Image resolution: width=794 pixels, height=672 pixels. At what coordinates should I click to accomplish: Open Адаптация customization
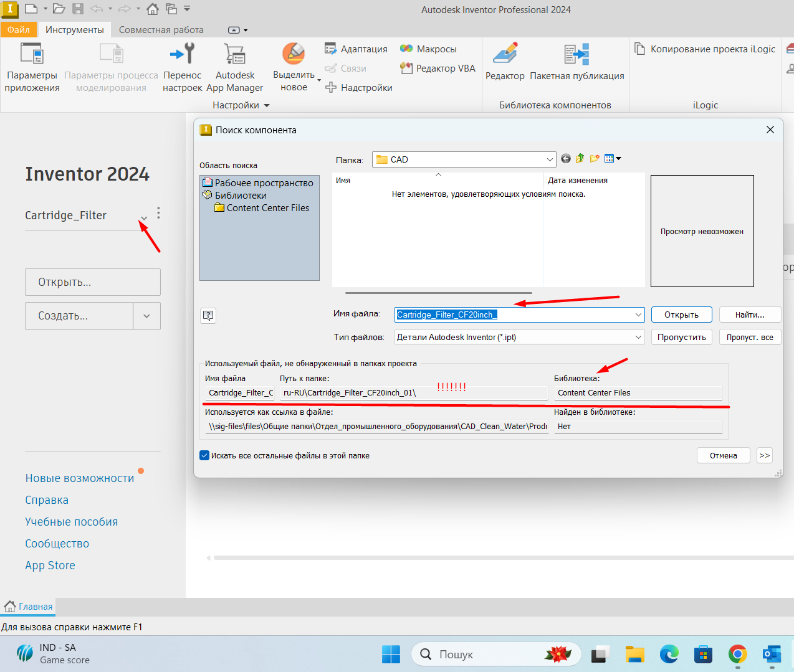pos(356,49)
